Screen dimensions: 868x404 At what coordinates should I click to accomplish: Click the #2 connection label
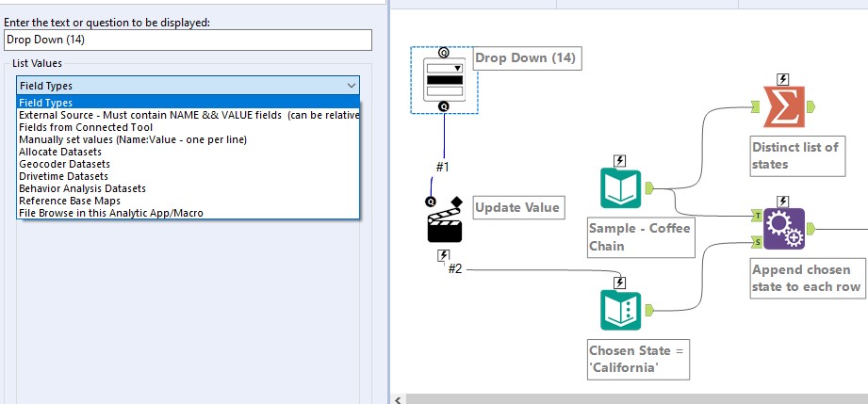pos(455,269)
